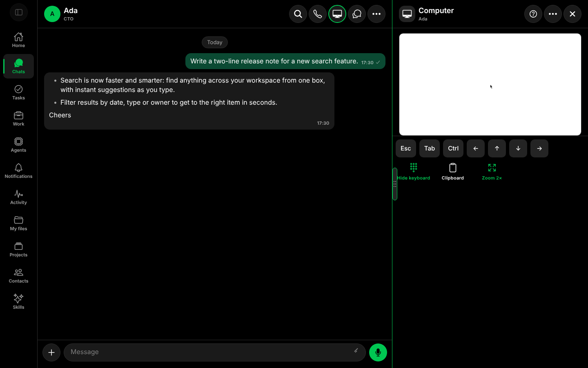Open the Work section
Image resolution: width=588 pixels, height=368 pixels.
tap(18, 119)
